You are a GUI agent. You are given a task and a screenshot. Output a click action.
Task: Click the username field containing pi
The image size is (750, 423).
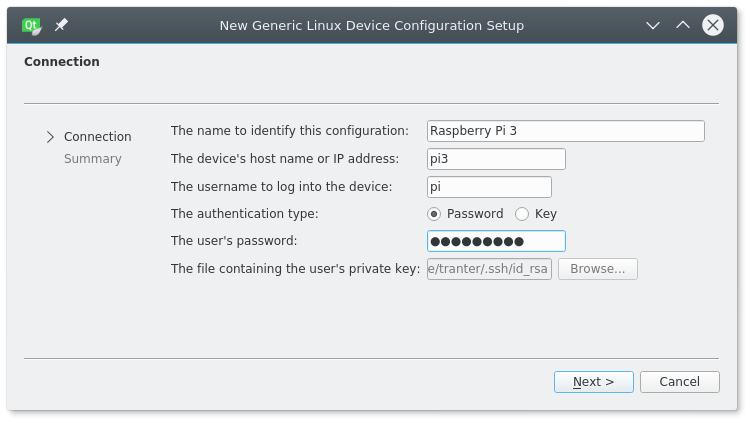point(489,187)
